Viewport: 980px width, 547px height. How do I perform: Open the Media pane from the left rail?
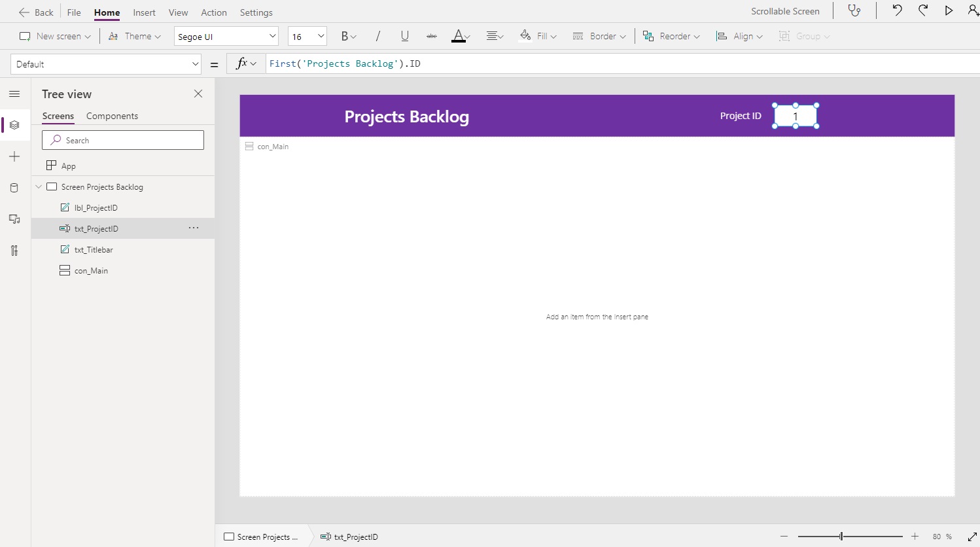pos(14,219)
